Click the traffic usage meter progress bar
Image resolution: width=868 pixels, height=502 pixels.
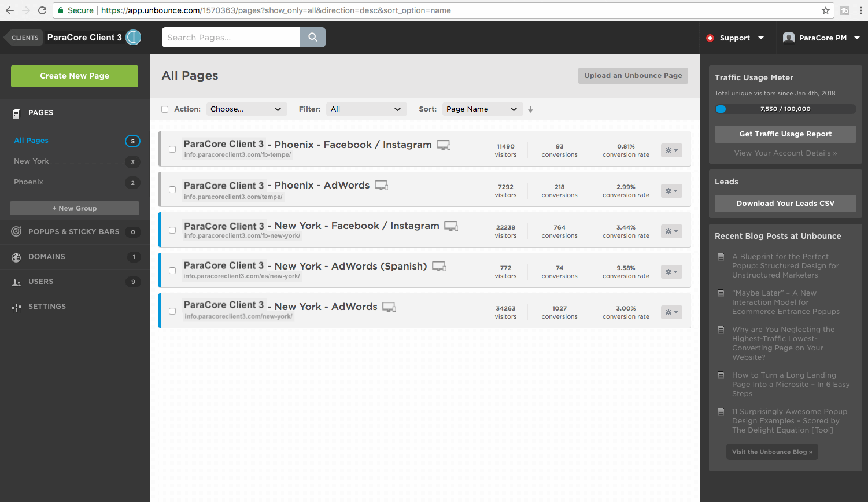coord(785,109)
